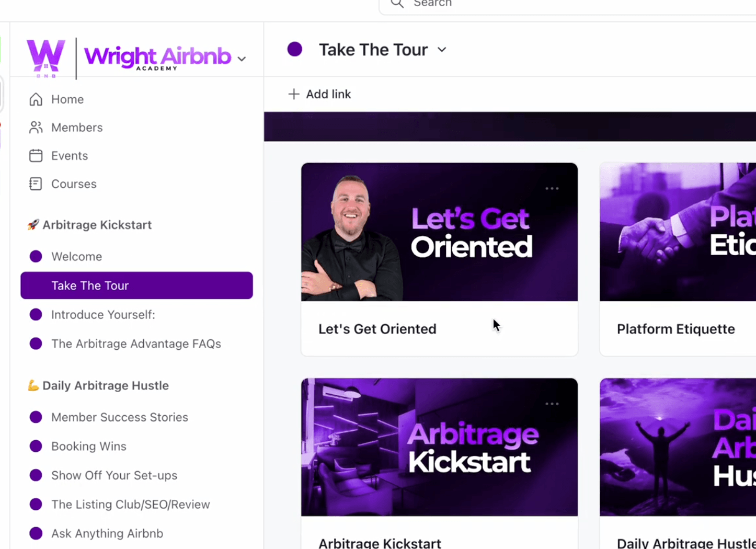Image resolution: width=756 pixels, height=549 pixels.
Task: Collapse the Arbitrage Kickstart sidebar section
Action: point(89,225)
